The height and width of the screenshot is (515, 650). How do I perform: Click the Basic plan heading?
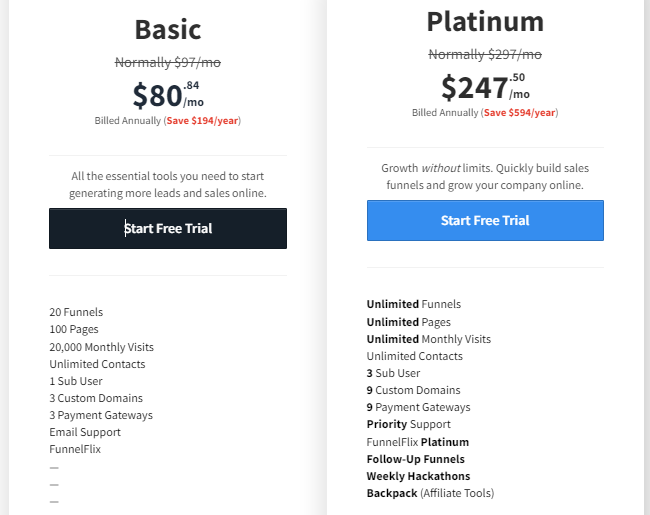[168, 29]
